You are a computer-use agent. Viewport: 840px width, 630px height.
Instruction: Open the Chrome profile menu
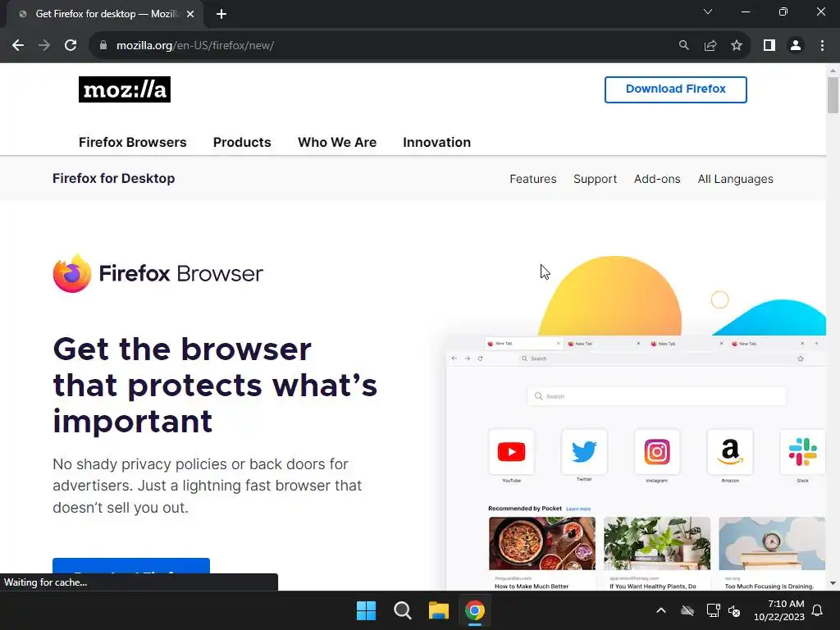[x=796, y=46]
